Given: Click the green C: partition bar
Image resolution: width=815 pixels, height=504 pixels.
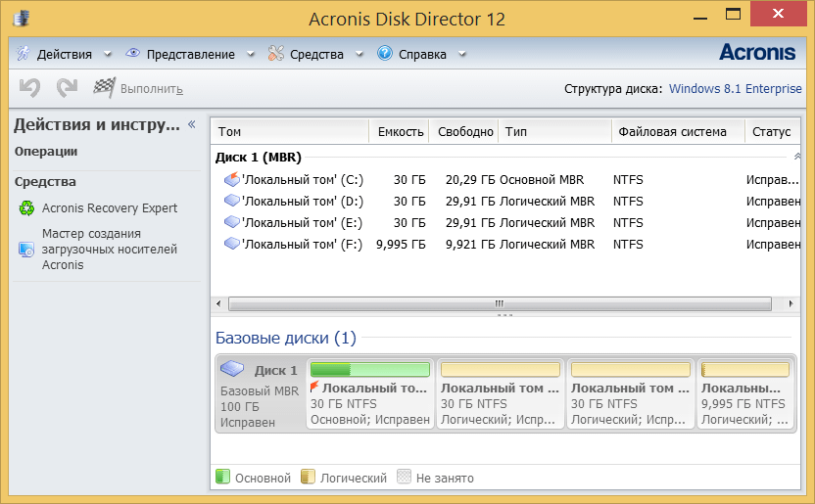Looking at the screenshot, I should [x=369, y=369].
